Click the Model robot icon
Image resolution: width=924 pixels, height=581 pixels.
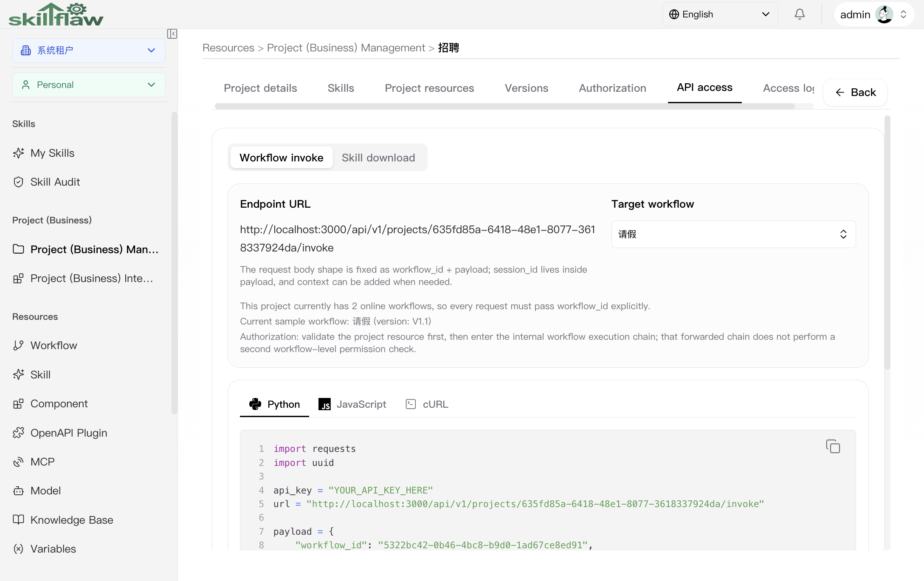coord(18,491)
